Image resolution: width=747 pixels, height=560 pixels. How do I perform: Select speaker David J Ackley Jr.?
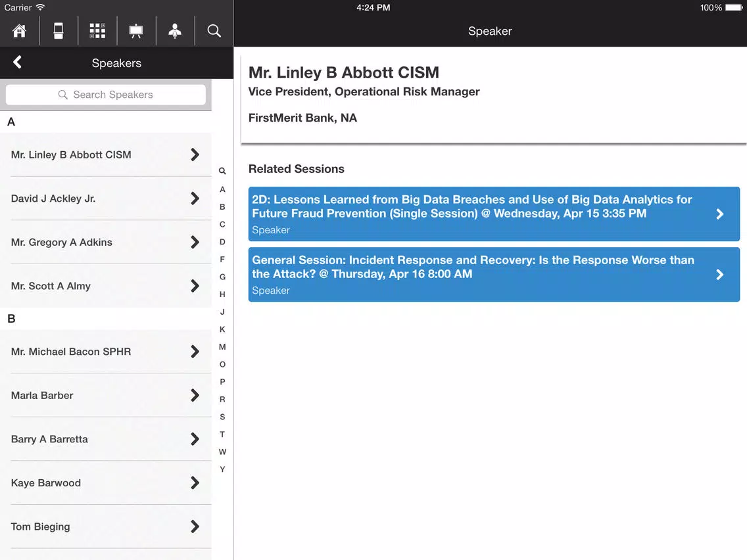click(106, 198)
